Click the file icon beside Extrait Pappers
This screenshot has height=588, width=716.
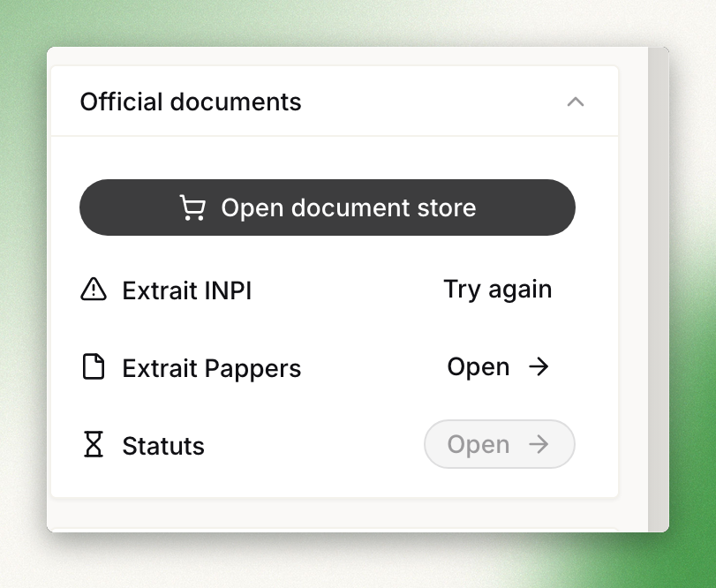pos(94,366)
